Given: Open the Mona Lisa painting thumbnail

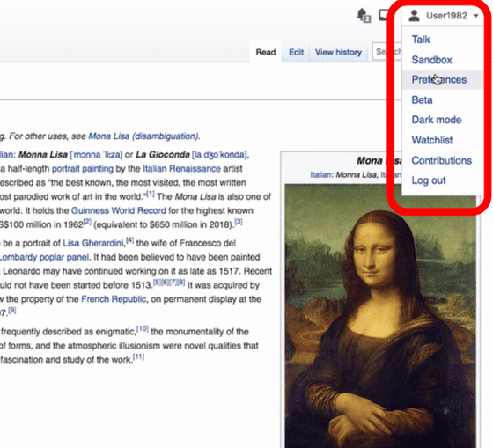Looking at the screenshot, I should [380, 316].
